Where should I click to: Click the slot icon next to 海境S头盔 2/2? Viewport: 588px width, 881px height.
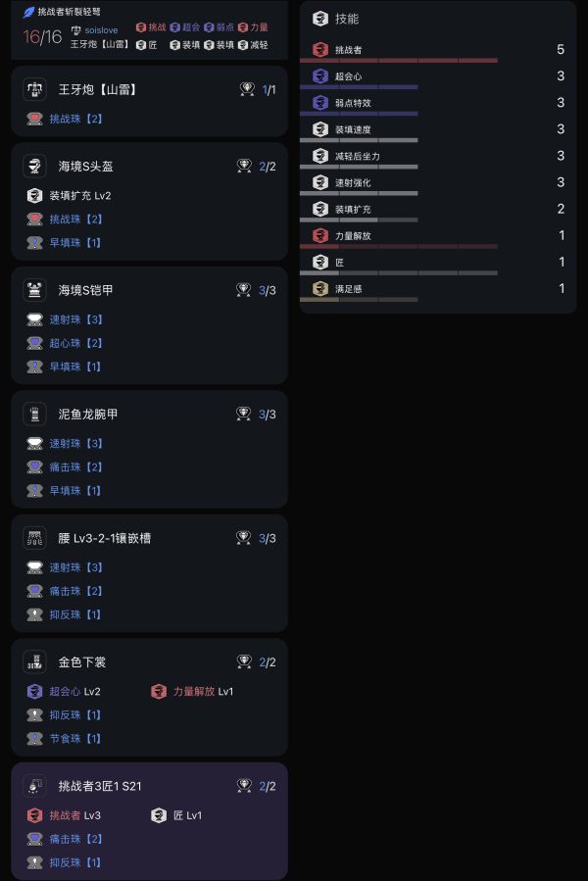coord(244,167)
